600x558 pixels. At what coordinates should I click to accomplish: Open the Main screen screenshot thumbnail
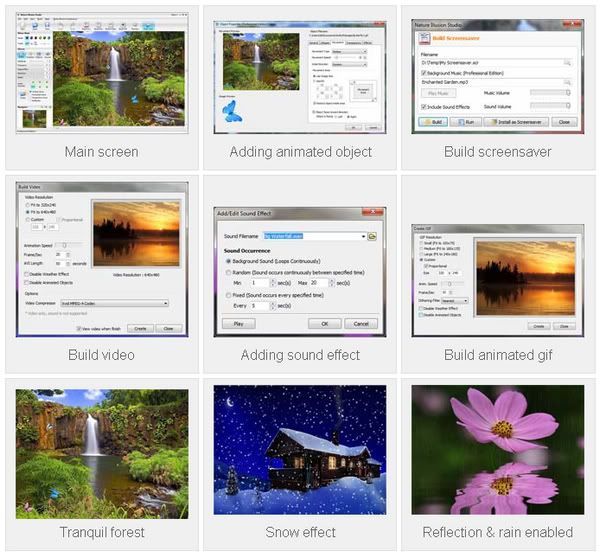(x=102, y=73)
